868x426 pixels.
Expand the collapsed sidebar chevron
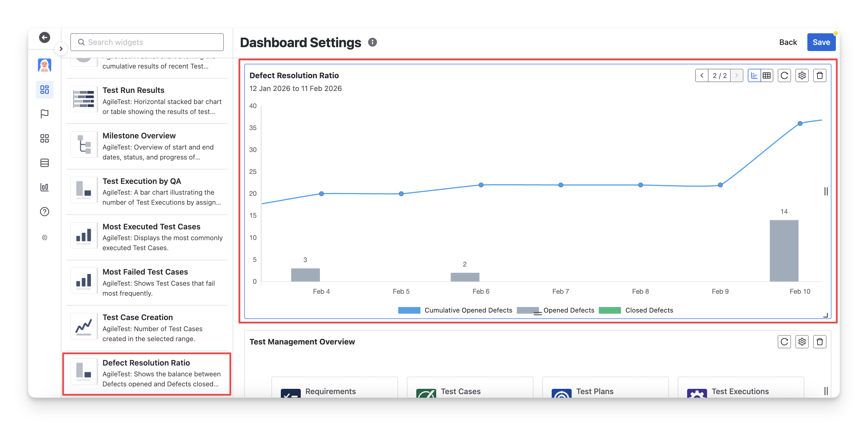coord(61,49)
